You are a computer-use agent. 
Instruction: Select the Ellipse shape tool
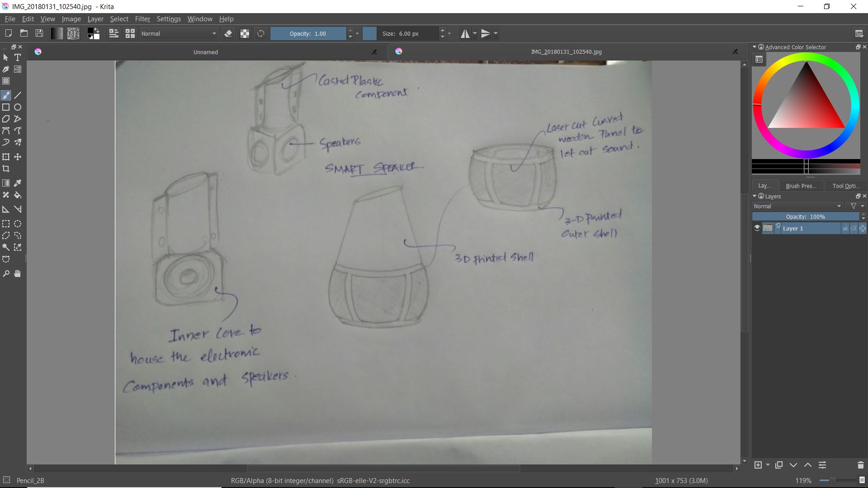pyautogui.click(x=18, y=107)
